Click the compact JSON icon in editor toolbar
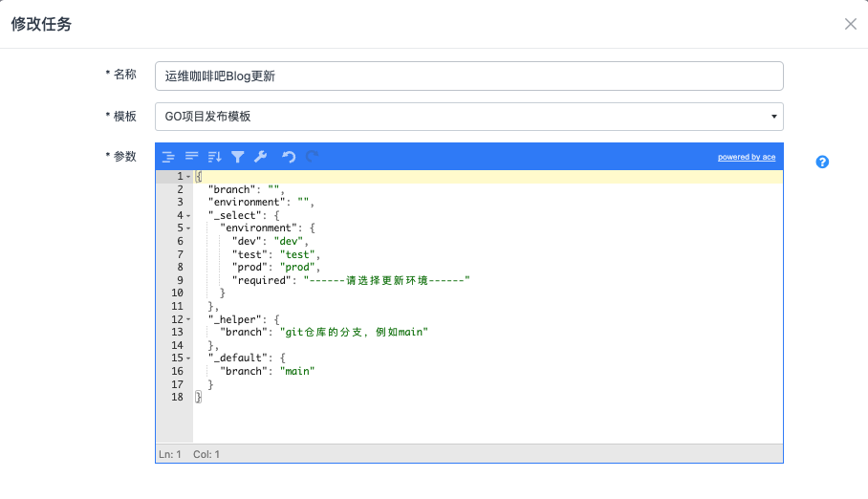 191,157
